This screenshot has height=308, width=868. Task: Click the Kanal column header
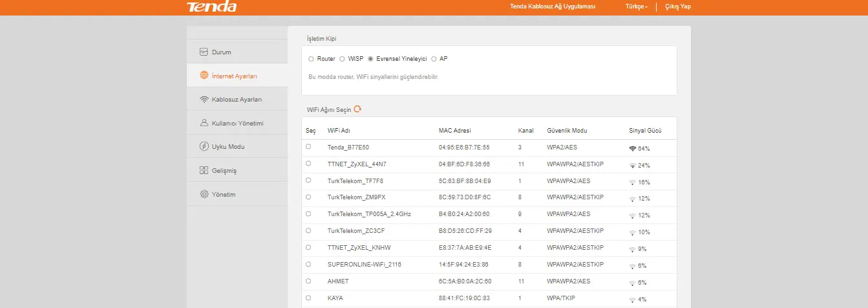pyautogui.click(x=526, y=131)
